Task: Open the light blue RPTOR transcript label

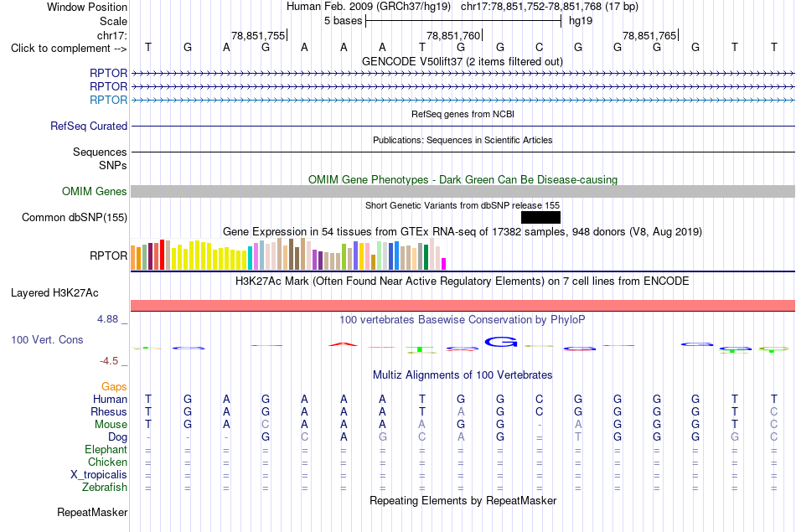Action: click(108, 100)
